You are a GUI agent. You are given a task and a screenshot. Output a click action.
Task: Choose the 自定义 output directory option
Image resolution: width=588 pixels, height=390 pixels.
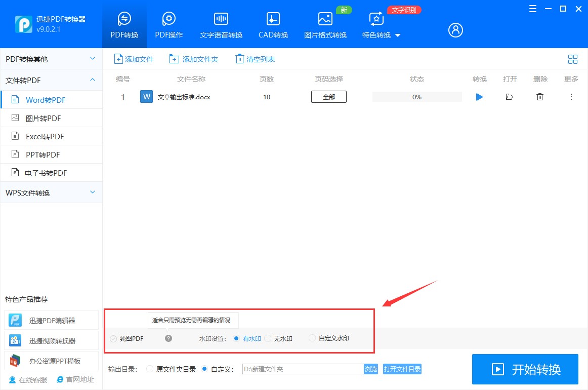[204, 369]
